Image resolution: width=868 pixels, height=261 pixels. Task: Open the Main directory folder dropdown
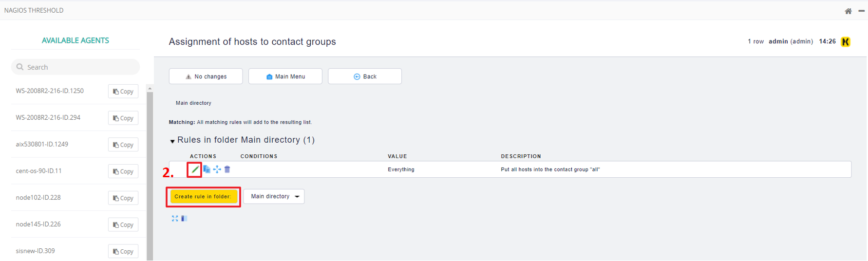coord(274,197)
